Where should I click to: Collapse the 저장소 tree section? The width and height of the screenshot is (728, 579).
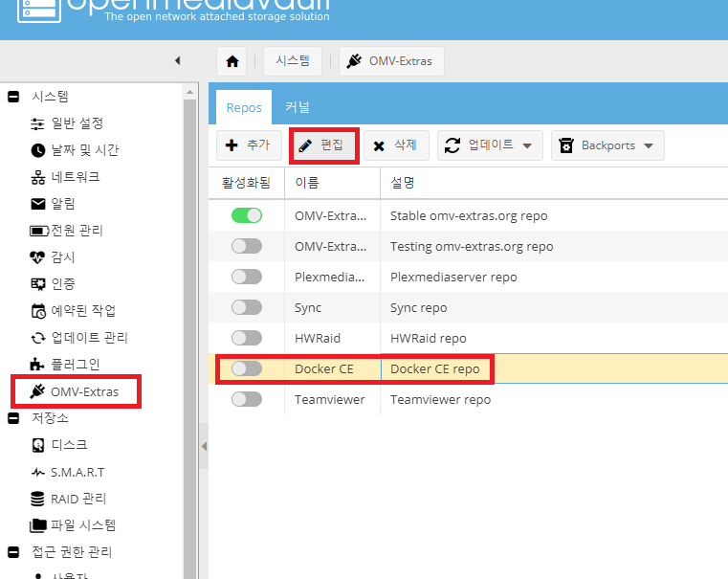[13, 418]
